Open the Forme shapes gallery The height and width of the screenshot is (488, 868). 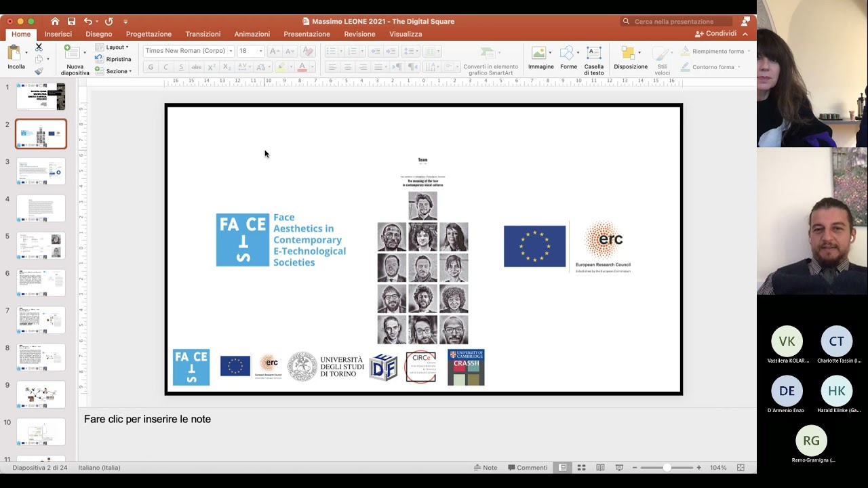tap(568, 58)
